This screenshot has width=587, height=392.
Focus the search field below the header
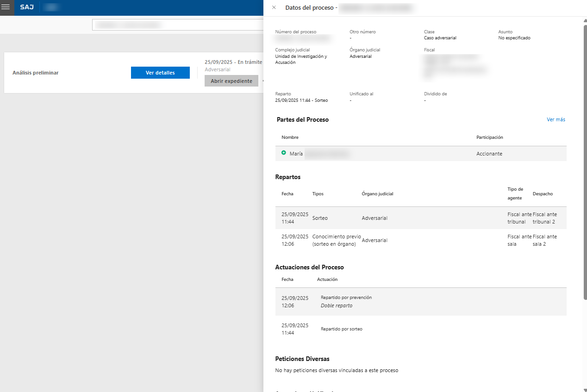pyautogui.click(x=178, y=25)
